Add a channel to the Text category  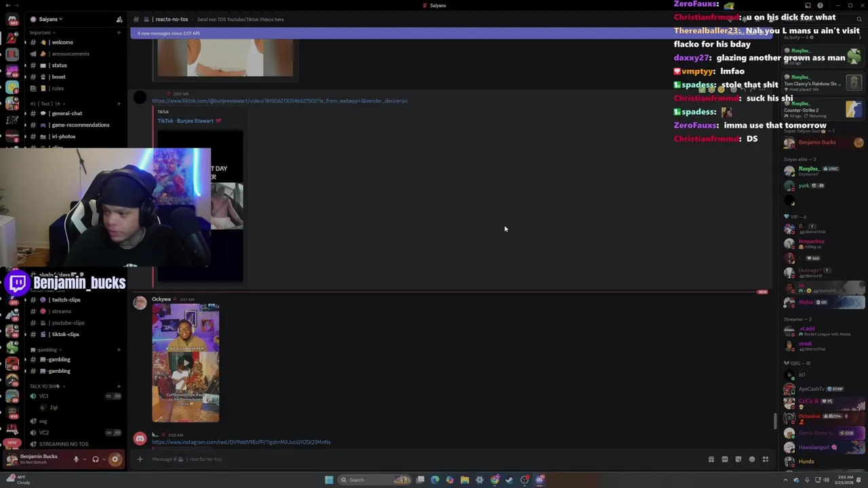click(119, 104)
